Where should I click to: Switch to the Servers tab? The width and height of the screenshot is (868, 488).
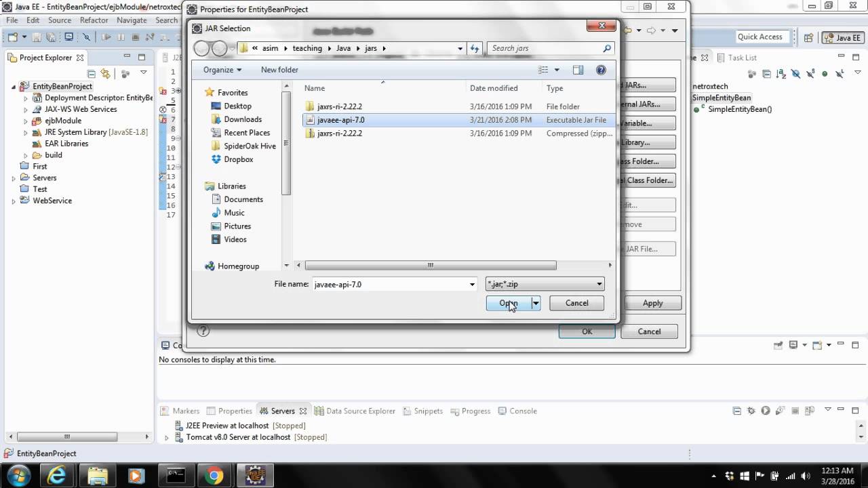click(x=283, y=411)
